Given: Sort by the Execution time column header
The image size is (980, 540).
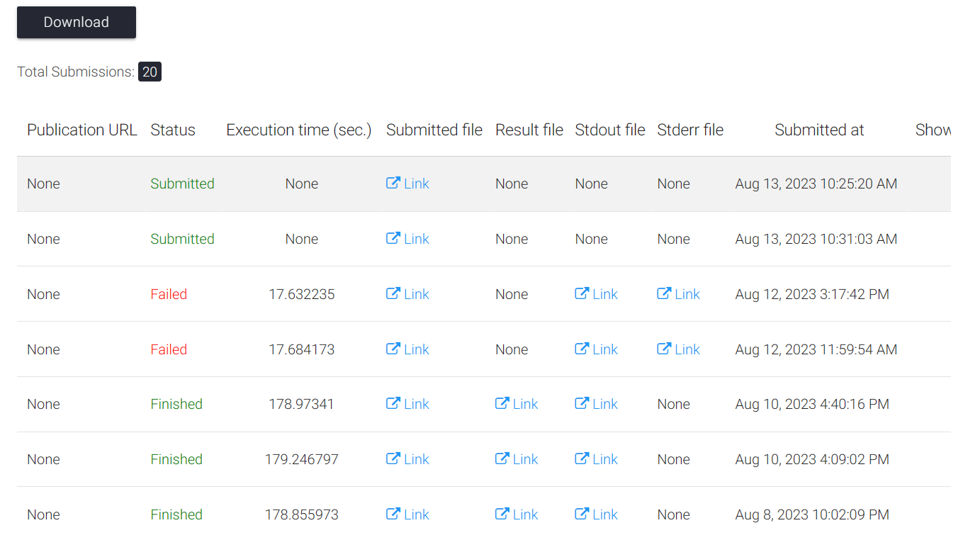Looking at the screenshot, I should click(298, 130).
